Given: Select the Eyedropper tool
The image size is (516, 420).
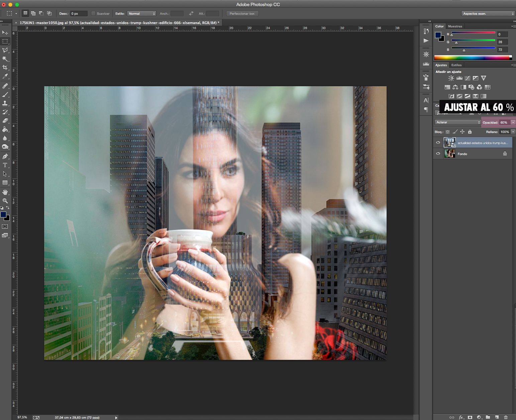Looking at the screenshot, I should [5, 77].
